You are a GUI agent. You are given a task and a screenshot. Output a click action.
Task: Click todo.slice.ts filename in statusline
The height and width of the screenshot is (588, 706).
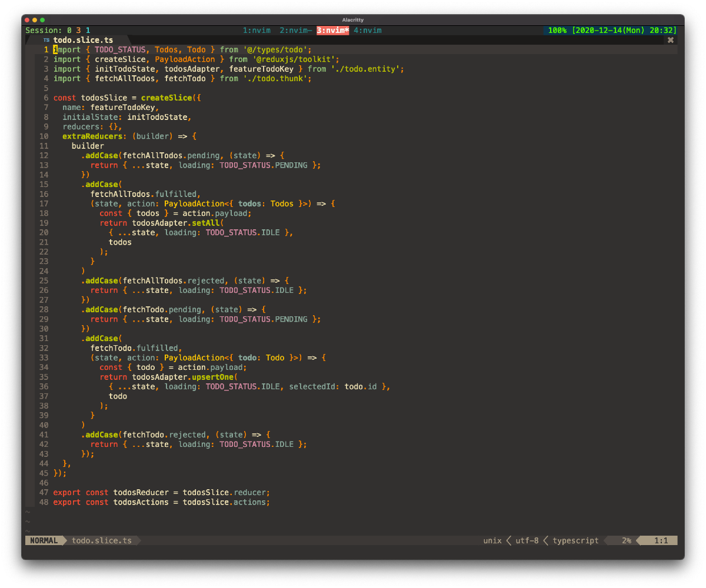(102, 540)
